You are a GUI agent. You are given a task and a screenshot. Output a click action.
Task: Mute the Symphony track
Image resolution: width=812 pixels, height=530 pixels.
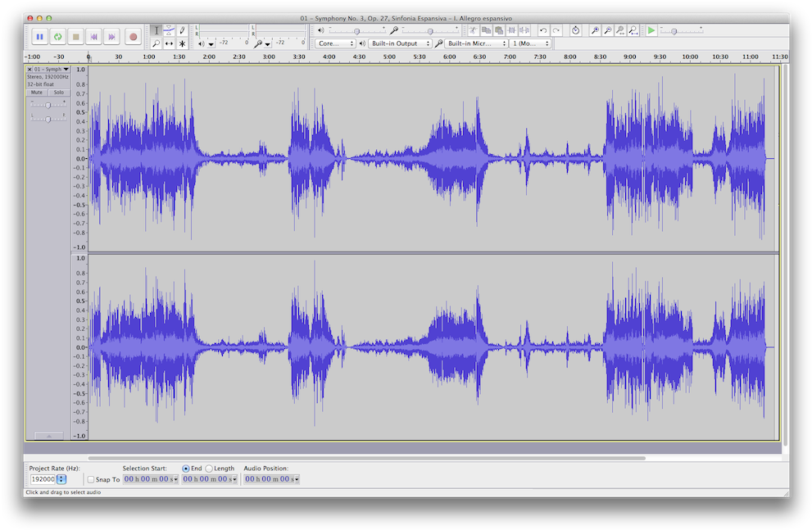37,92
